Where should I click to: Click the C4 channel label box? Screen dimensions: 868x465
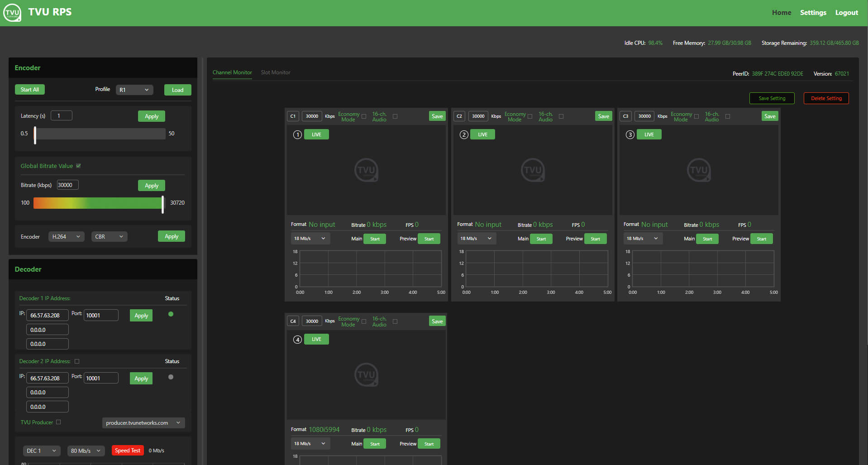coord(293,321)
